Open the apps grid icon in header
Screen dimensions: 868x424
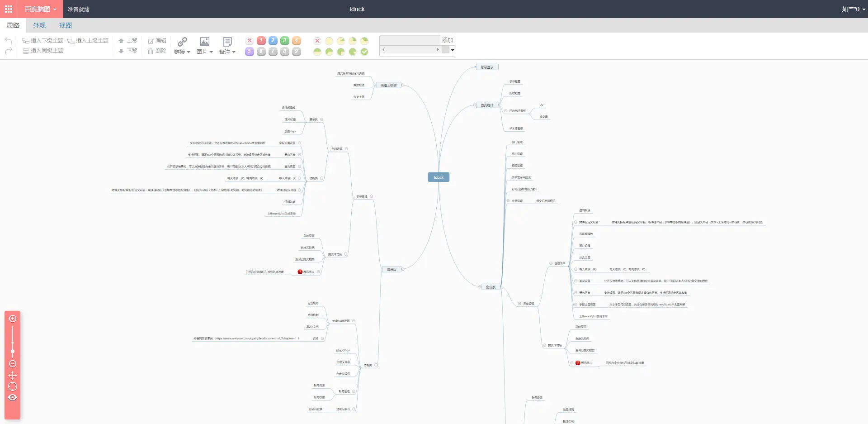9,9
